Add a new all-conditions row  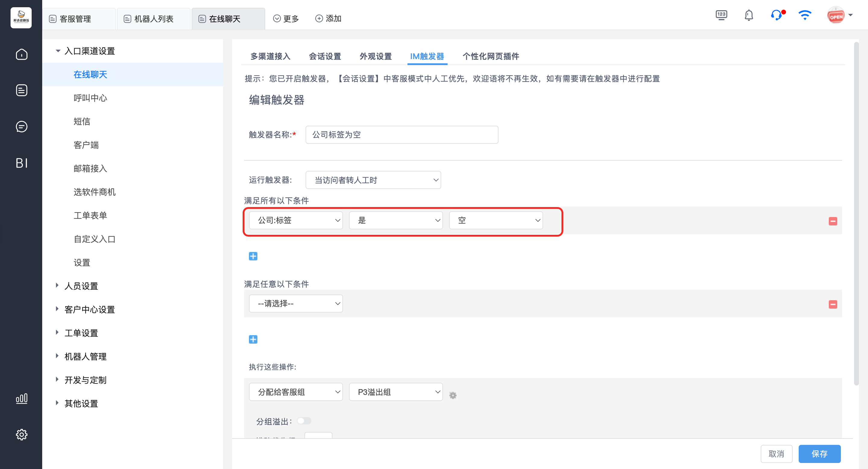click(253, 256)
